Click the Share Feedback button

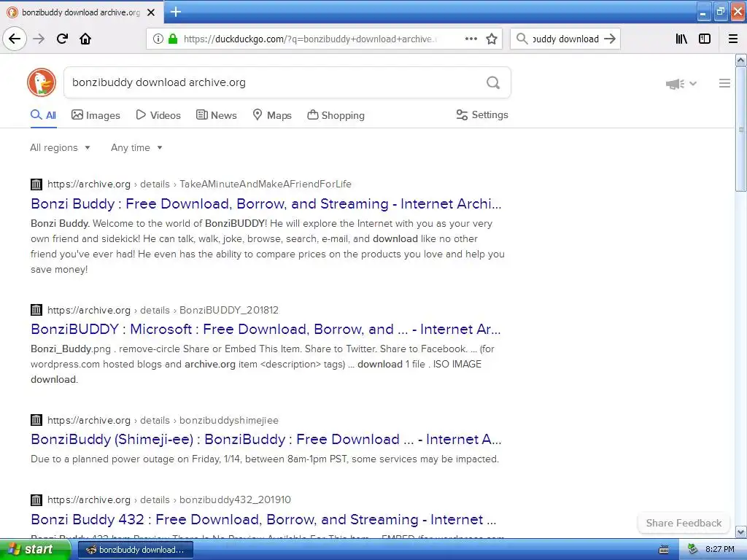coord(684,523)
